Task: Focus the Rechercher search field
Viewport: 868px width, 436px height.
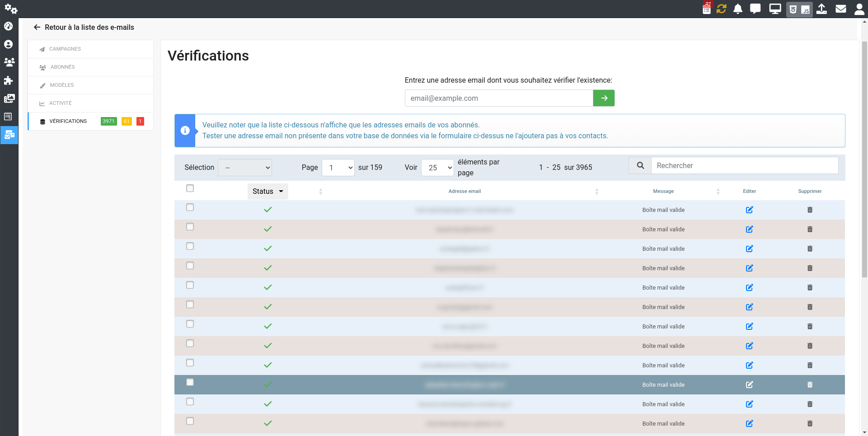Action: coord(745,165)
